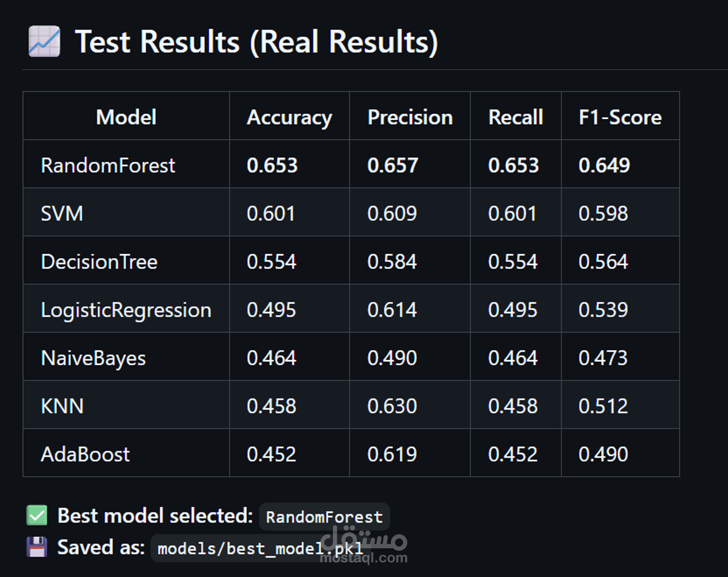Select the KNN model cell
728x577 pixels.
(62, 406)
